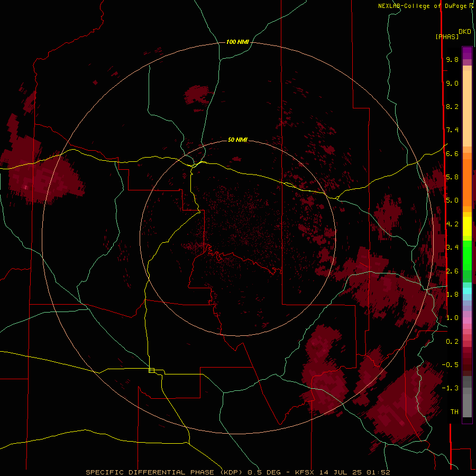
Task: Pick the orange band of the color bar
Action: pyautogui.click(x=467, y=183)
